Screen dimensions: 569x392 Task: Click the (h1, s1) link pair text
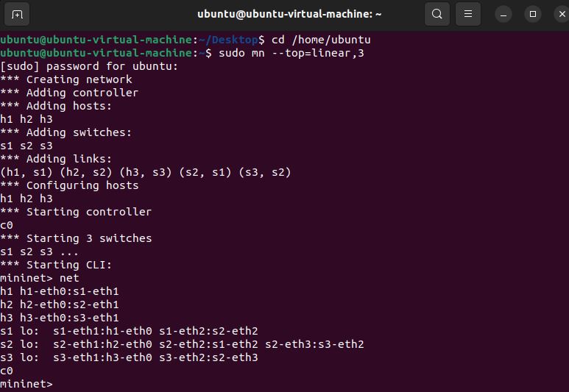point(26,172)
